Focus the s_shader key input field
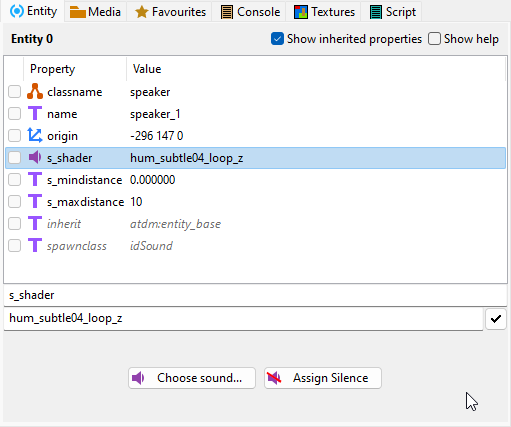 [255, 295]
